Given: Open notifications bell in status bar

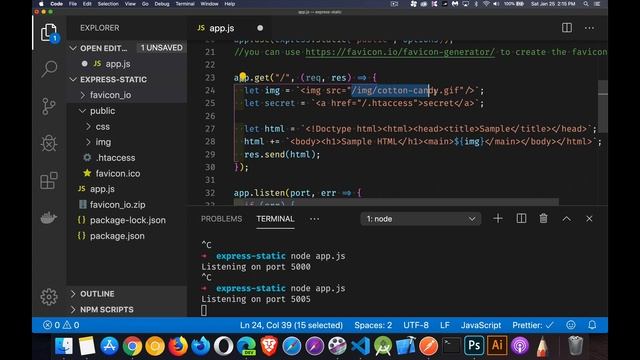Looking at the screenshot, I should tap(592, 325).
